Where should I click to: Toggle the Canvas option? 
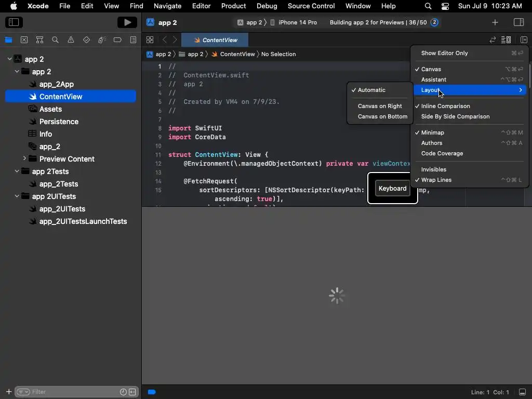(470, 69)
